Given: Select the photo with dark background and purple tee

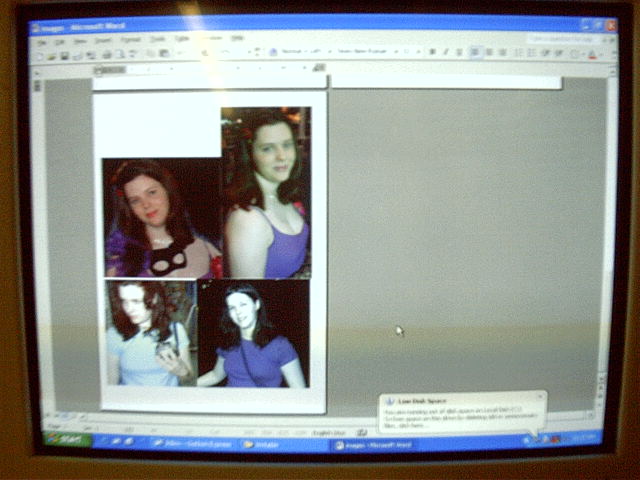Looking at the screenshot, I should point(253,333).
